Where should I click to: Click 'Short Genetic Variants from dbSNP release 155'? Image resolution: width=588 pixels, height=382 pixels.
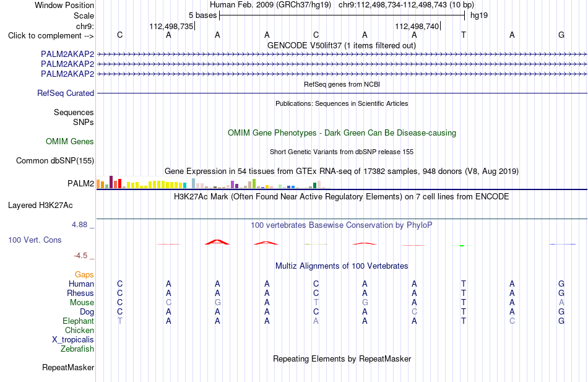tap(341, 152)
